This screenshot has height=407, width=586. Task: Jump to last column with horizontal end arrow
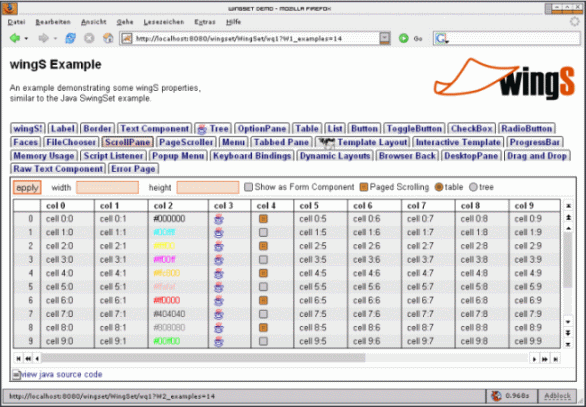[x=556, y=359]
